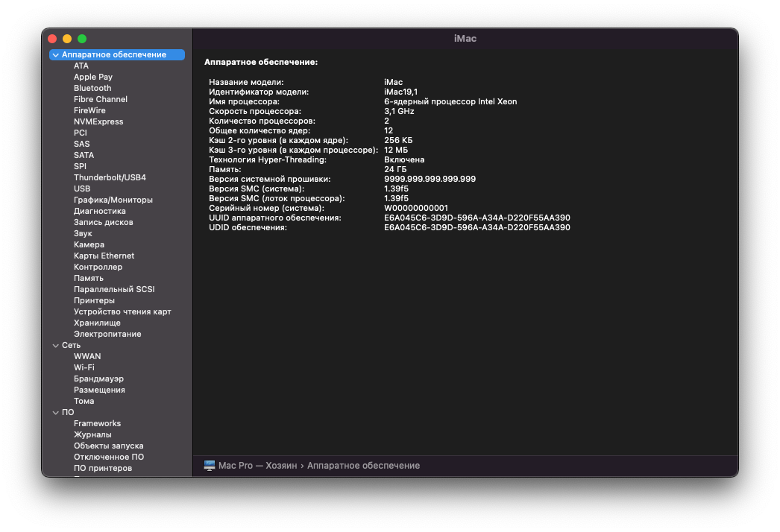Select Apple Pay in sidebar

point(93,77)
